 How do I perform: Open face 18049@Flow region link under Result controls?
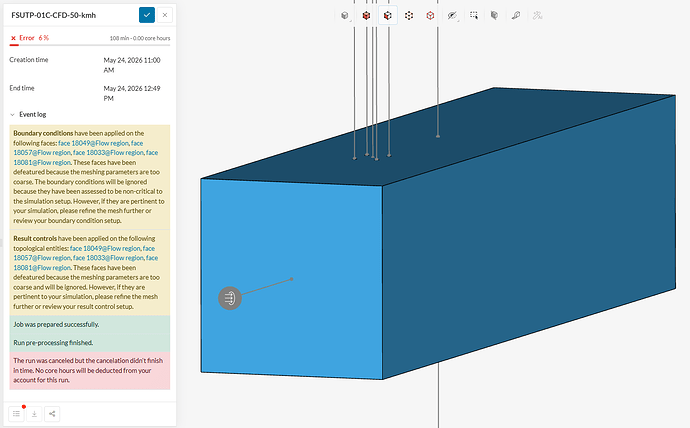click(105, 248)
